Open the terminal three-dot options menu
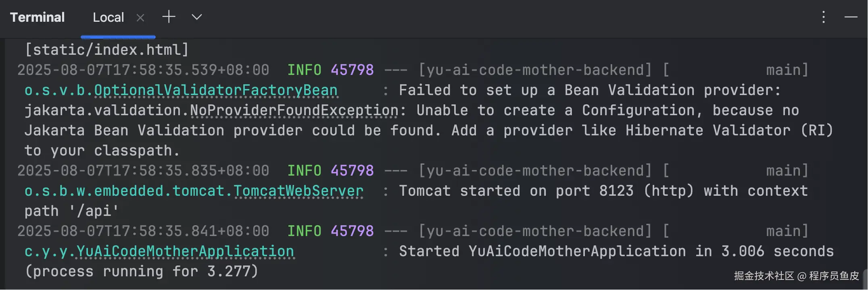 pyautogui.click(x=823, y=17)
